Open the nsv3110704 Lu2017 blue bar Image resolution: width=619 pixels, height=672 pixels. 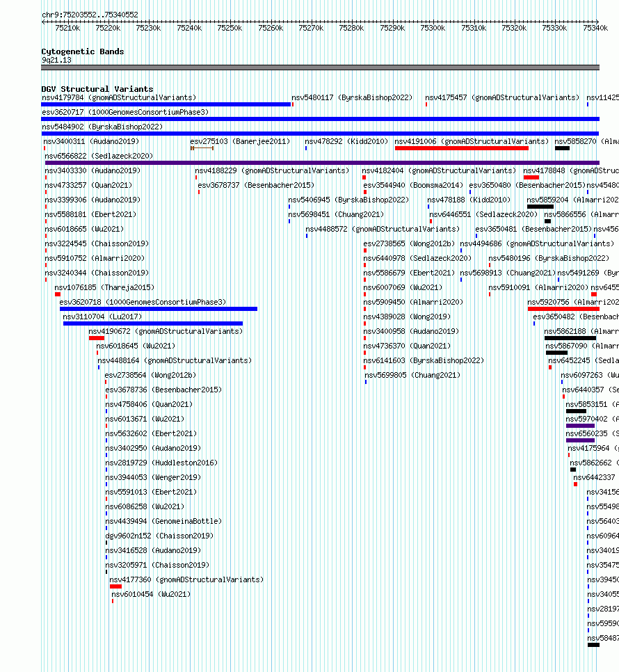tap(153, 323)
